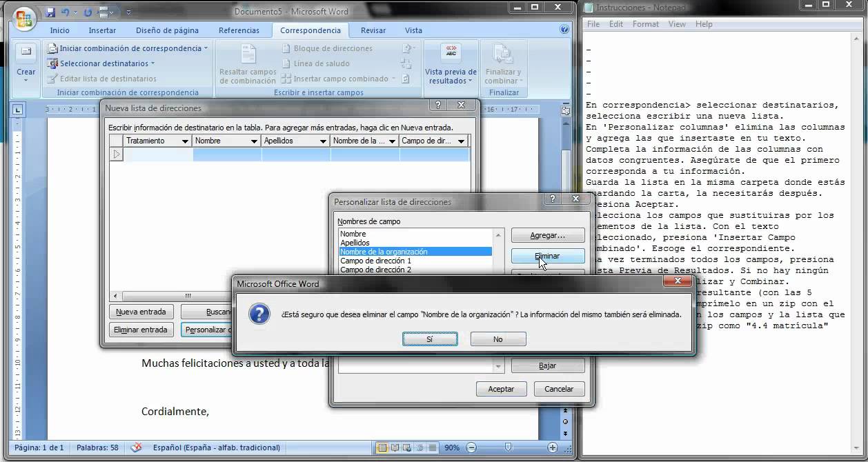The width and height of the screenshot is (868, 462).
Task: Decline deletion with the No button
Action: click(498, 339)
